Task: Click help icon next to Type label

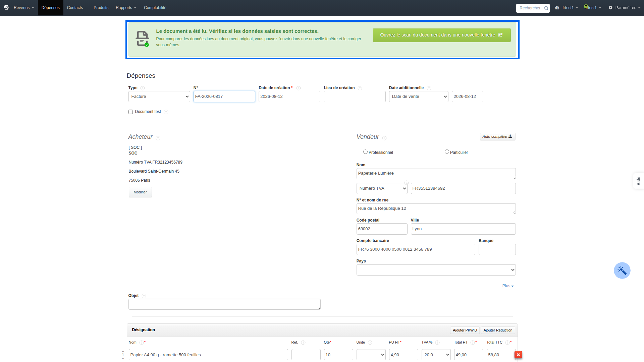Action: (x=143, y=88)
